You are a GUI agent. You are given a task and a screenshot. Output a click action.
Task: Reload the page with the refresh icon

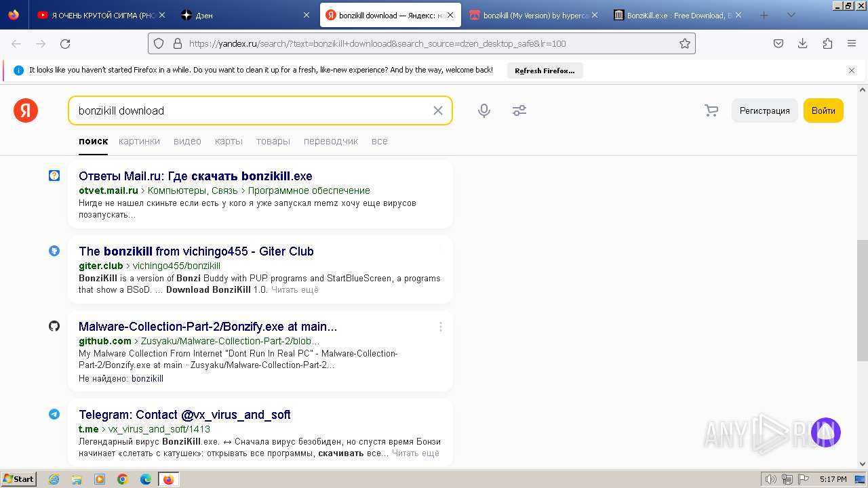click(65, 43)
